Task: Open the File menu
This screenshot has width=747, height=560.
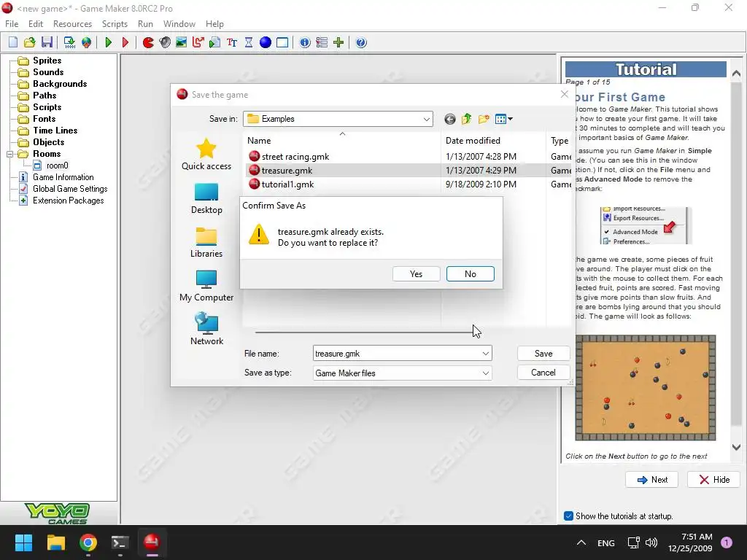Action: (x=12, y=24)
